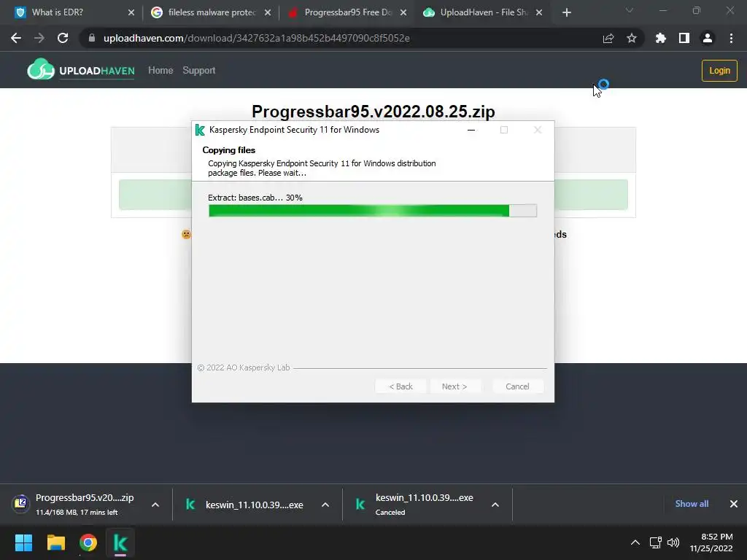Click the Kaspersky taskbar icon
Viewport: 747px width, 560px height.
click(120, 542)
